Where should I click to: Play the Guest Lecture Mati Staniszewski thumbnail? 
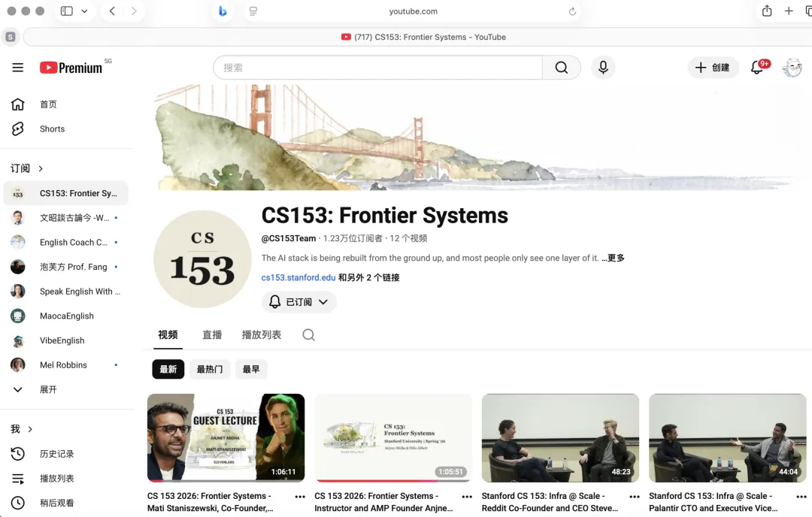226,438
